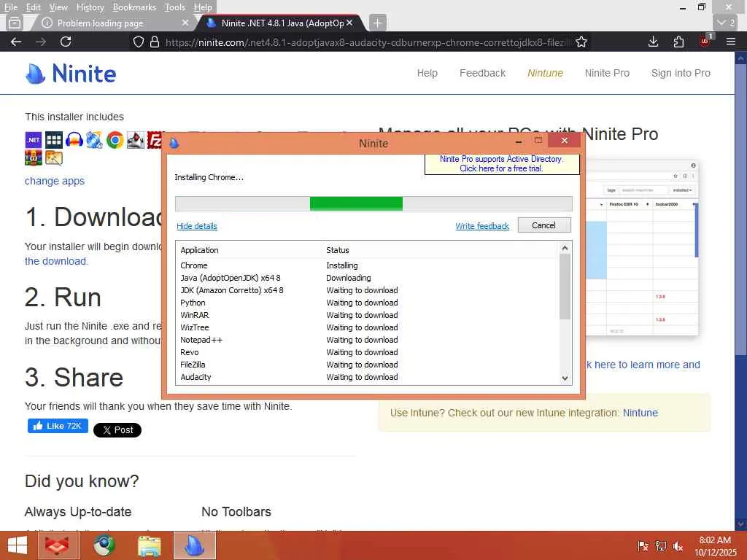Click the details list scrollbar thumb

click(x=565, y=287)
